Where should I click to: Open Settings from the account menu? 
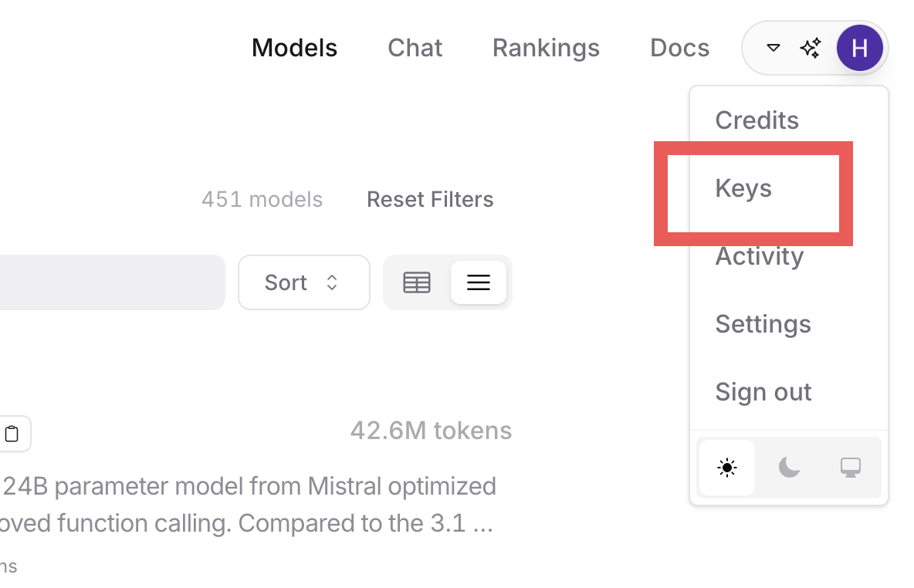pyautogui.click(x=763, y=324)
